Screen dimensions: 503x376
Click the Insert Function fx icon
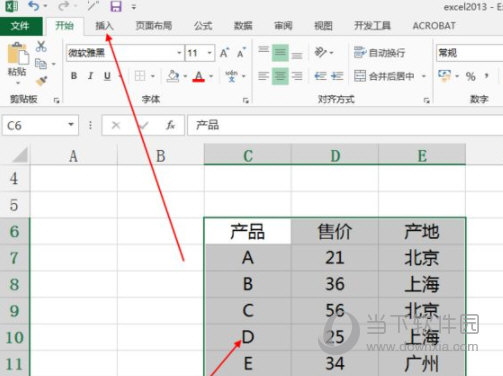(x=171, y=125)
